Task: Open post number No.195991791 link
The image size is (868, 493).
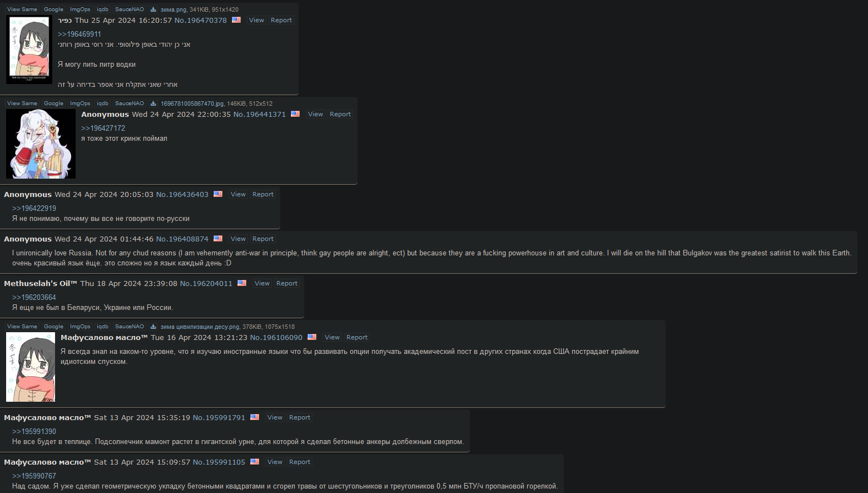Action: (219, 417)
